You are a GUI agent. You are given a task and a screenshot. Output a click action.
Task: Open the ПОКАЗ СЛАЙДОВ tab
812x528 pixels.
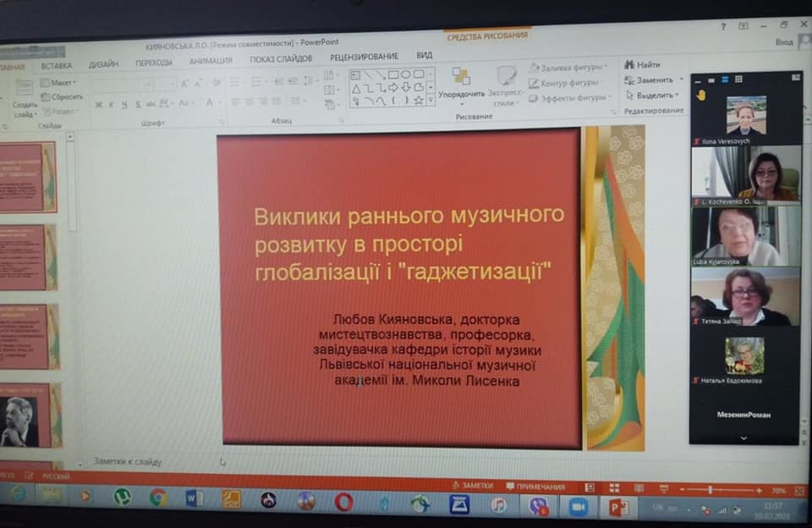(x=281, y=58)
